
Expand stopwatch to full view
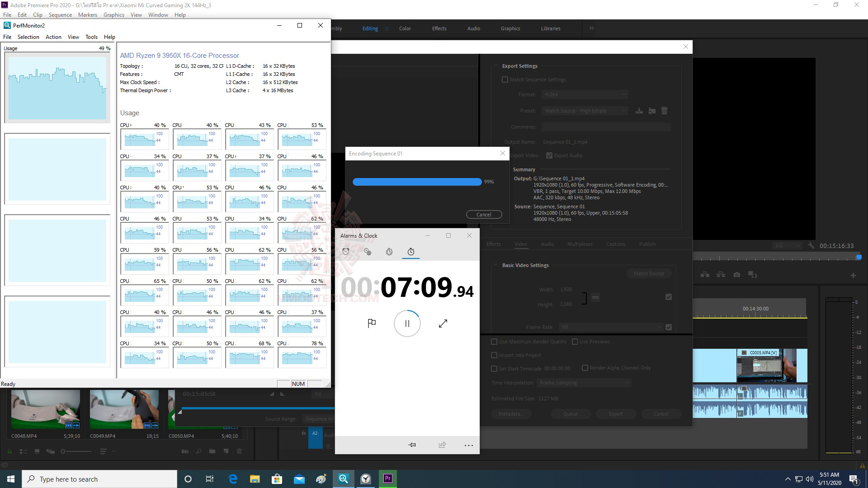click(443, 323)
